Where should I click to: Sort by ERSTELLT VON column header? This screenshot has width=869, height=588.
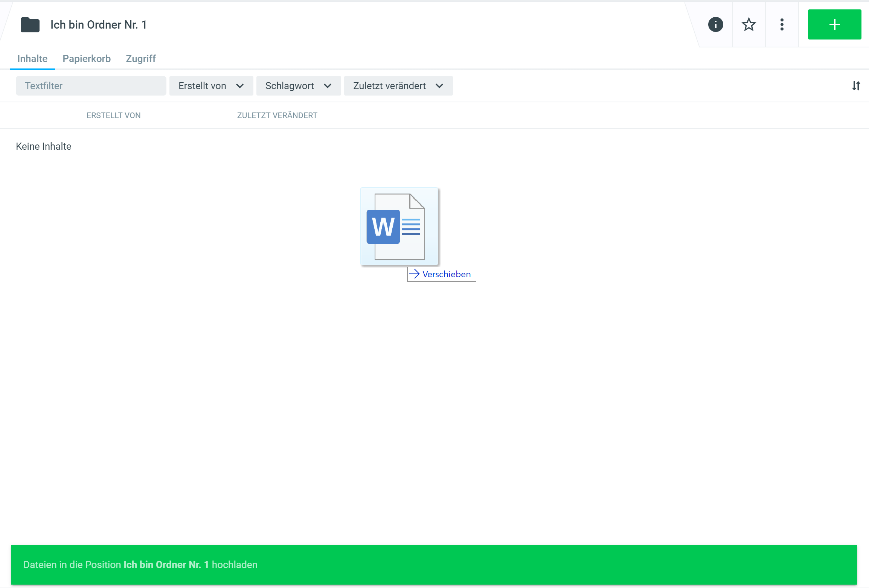point(113,115)
